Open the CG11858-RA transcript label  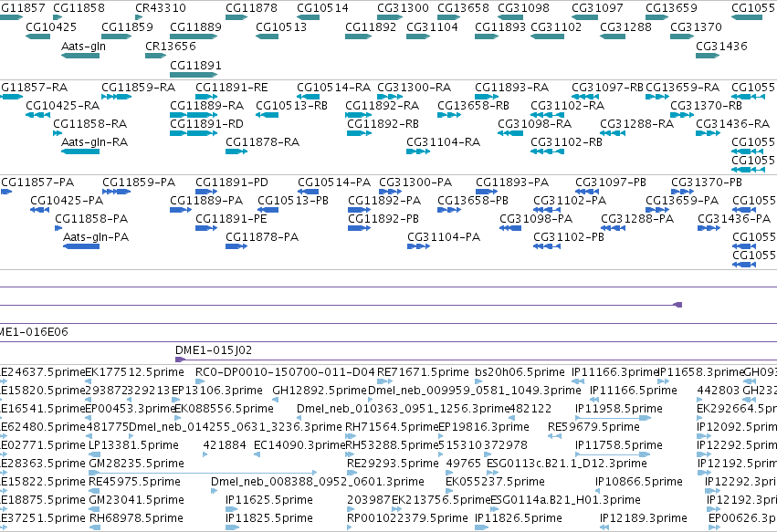89,124
